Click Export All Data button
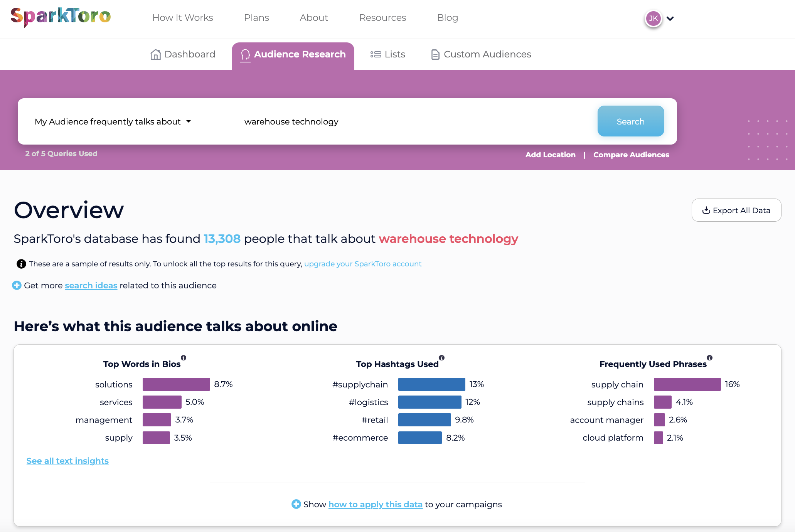This screenshot has height=532, width=795. point(736,210)
